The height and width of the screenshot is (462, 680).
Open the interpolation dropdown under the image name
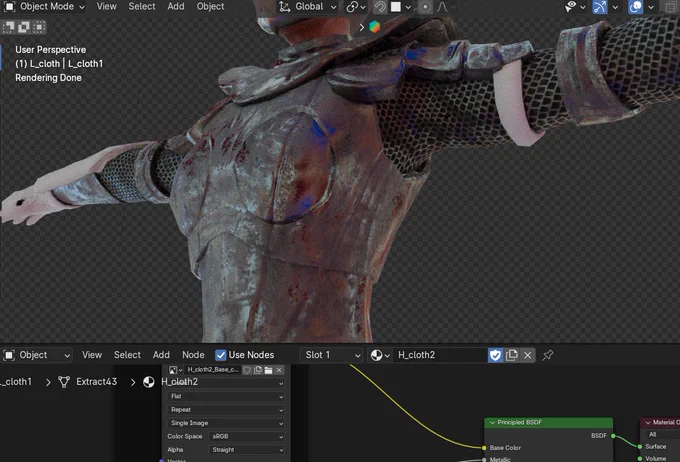[x=226, y=383]
